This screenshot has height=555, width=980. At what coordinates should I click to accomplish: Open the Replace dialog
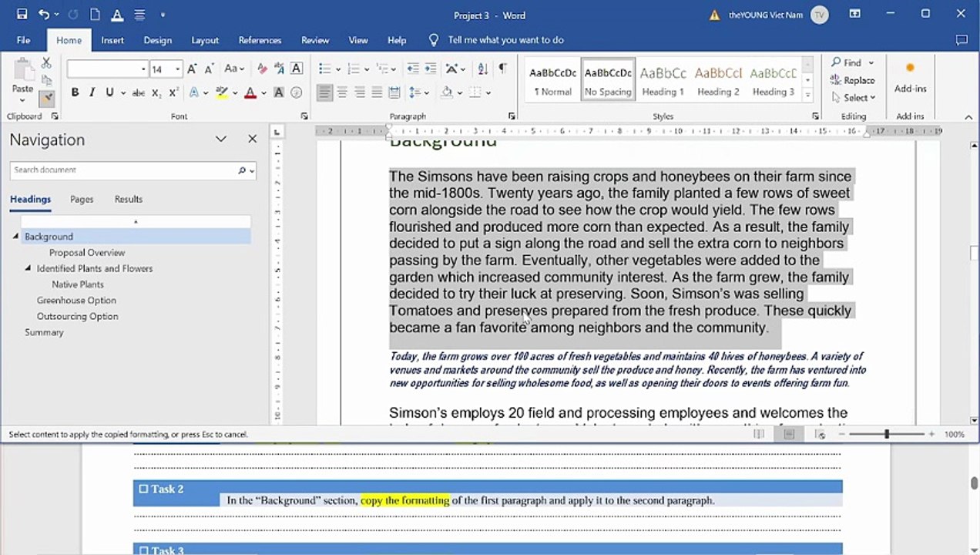coord(853,80)
